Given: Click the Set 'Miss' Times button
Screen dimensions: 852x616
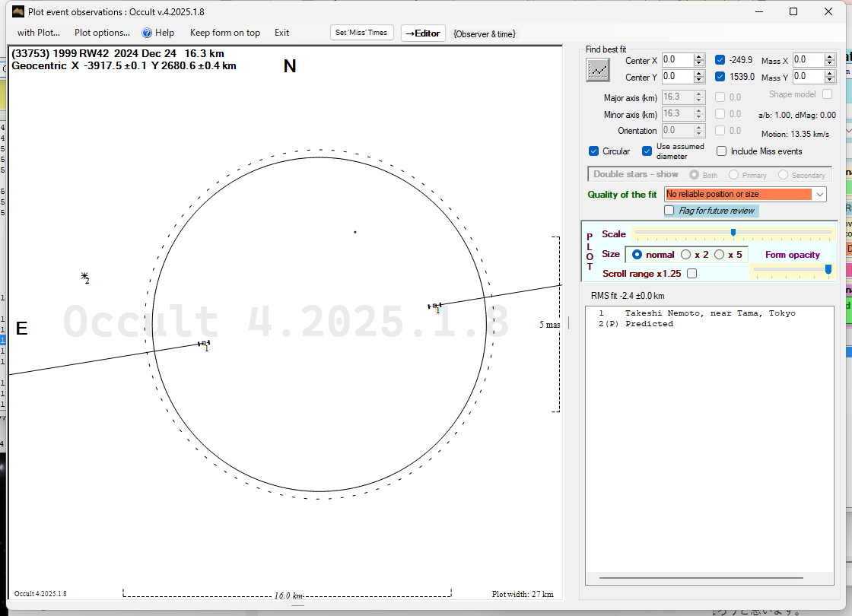Looking at the screenshot, I should pyautogui.click(x=362, y=33).
